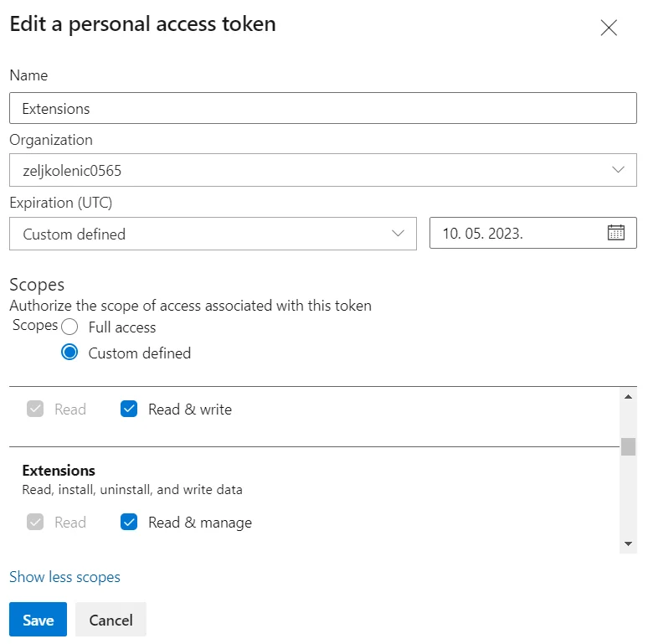Select the Custom defined scope radio button

tap(69, 353)
